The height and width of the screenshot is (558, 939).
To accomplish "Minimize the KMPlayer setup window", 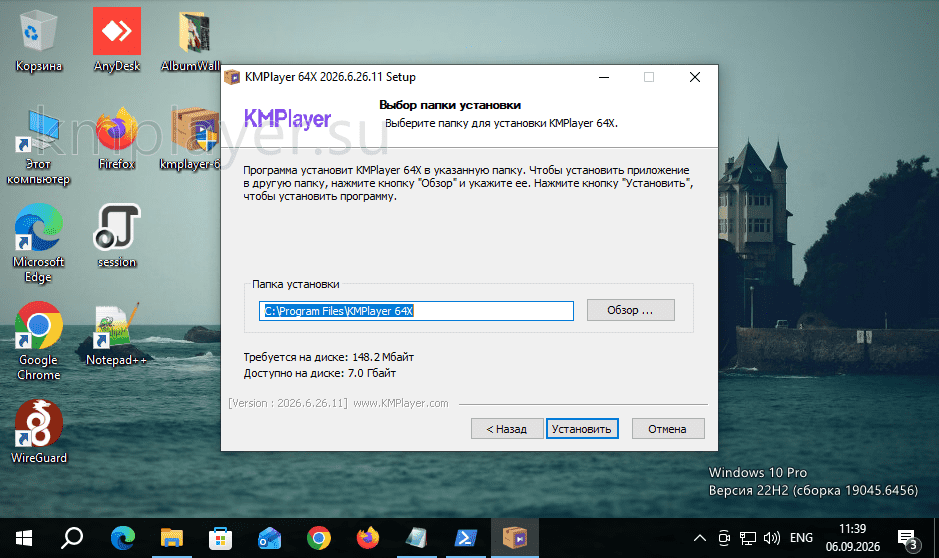I will (x=604, y=77).
